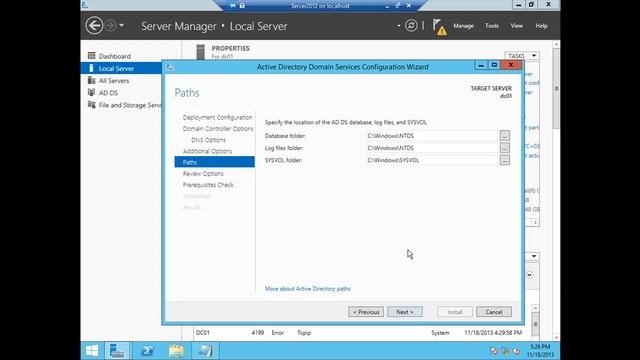Click DC01 Tcpip error event row
This screenshot has height=360, width=640.
tap(359, 333)
